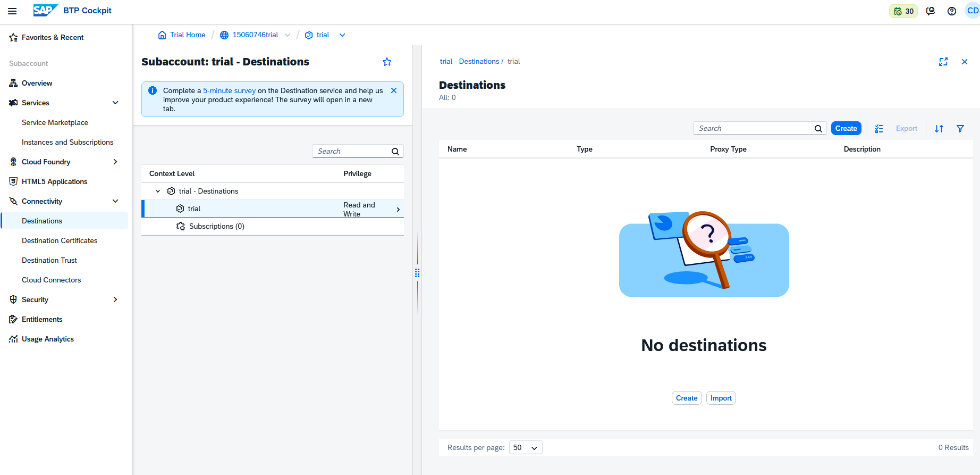Collapse the Connectivity section chevron

pyautogui.click(x=115, y=201)
